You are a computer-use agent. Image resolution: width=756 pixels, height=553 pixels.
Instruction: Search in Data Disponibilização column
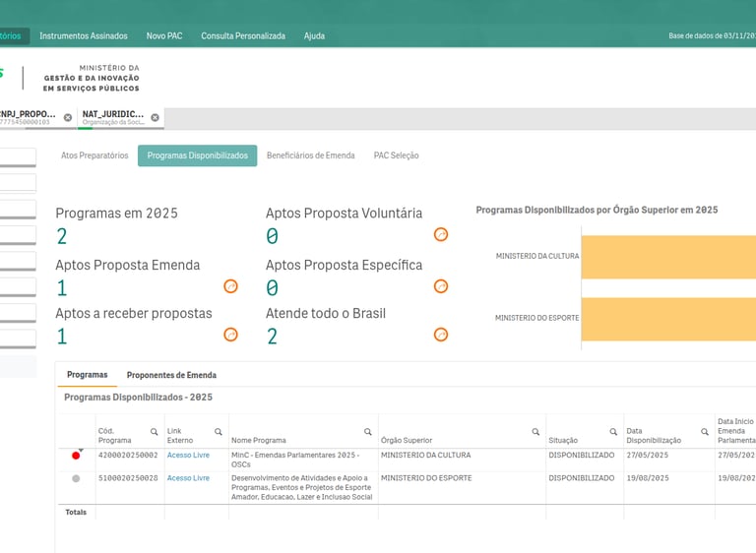[705, 432]
